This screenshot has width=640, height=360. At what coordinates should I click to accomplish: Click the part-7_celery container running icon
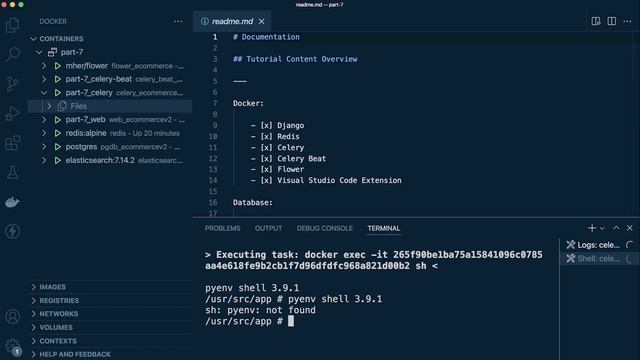pos(58,93)
